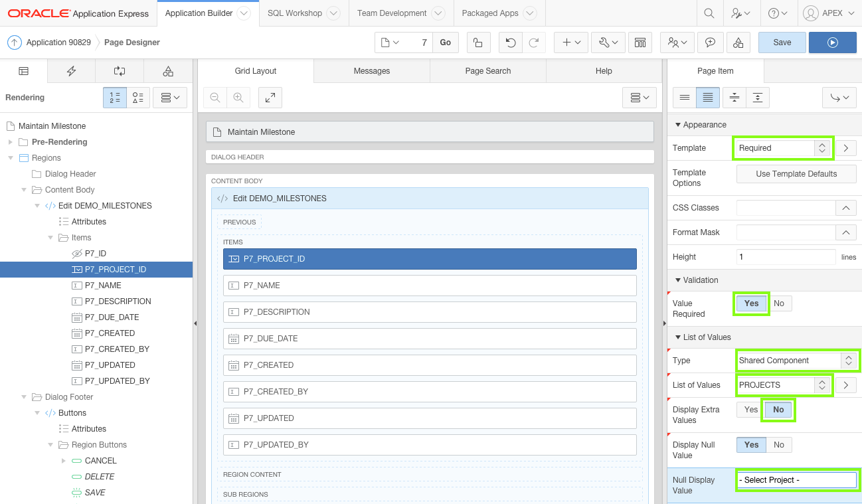Set Display Null Value to No
862x504 pixels.
pos(779,445)
